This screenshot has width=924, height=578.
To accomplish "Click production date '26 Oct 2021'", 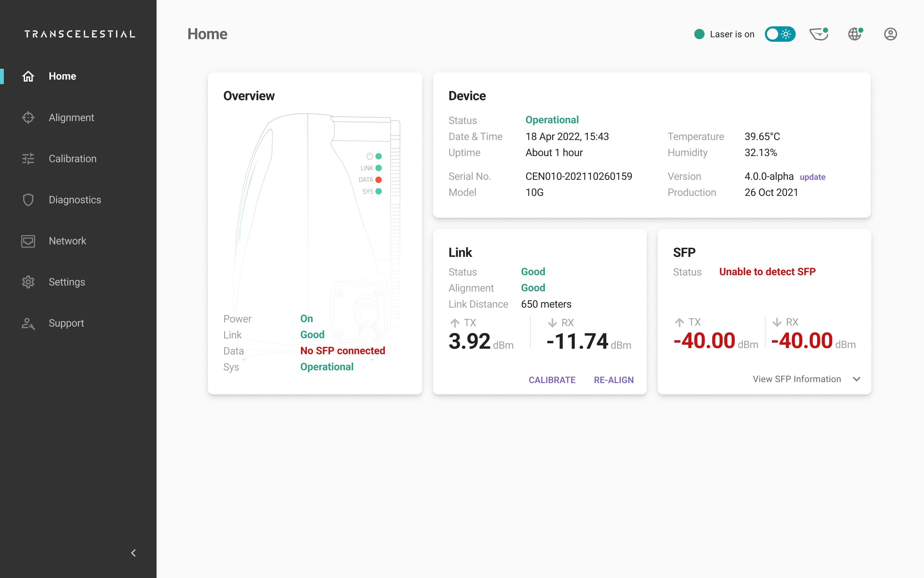I will pos(771,192).
